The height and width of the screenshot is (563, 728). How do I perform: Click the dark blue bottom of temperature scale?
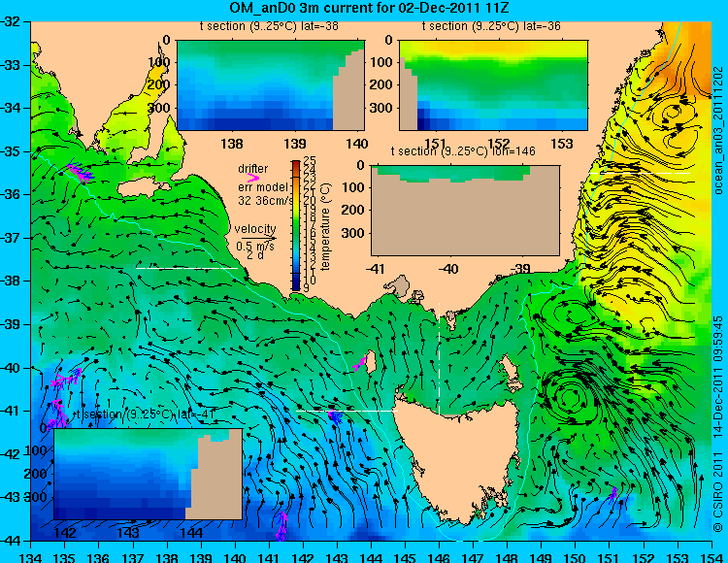point(296,286)
